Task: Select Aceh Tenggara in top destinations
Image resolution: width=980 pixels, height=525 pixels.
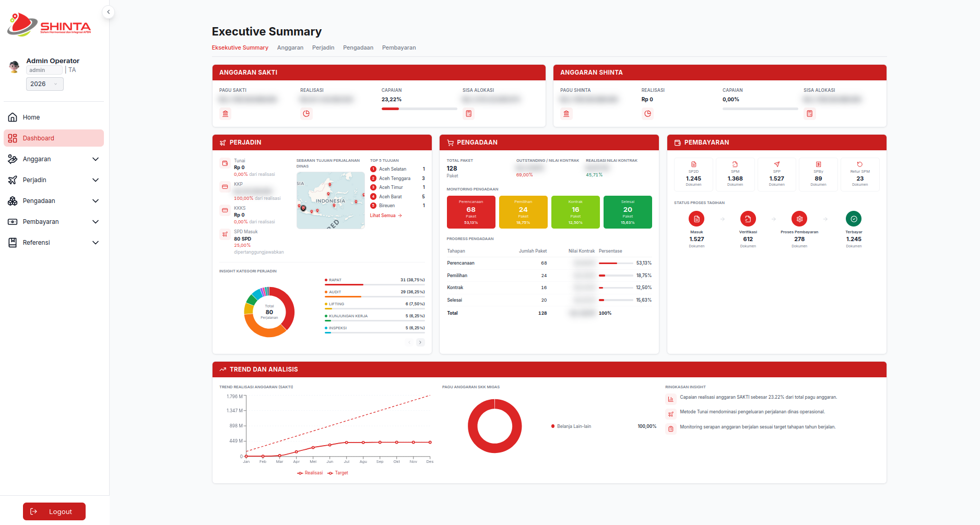Action: [x=397, y=178]
